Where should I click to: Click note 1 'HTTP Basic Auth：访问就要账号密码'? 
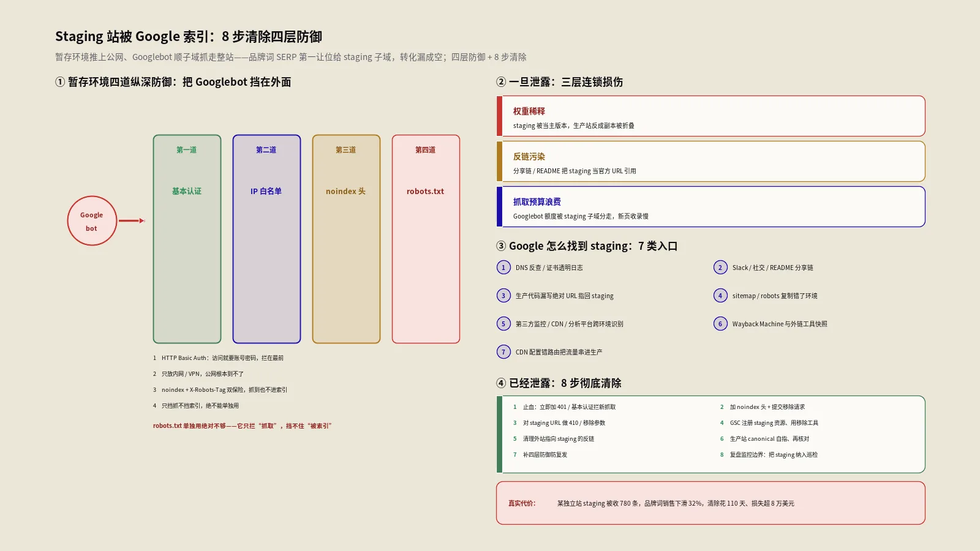(222, 358)
